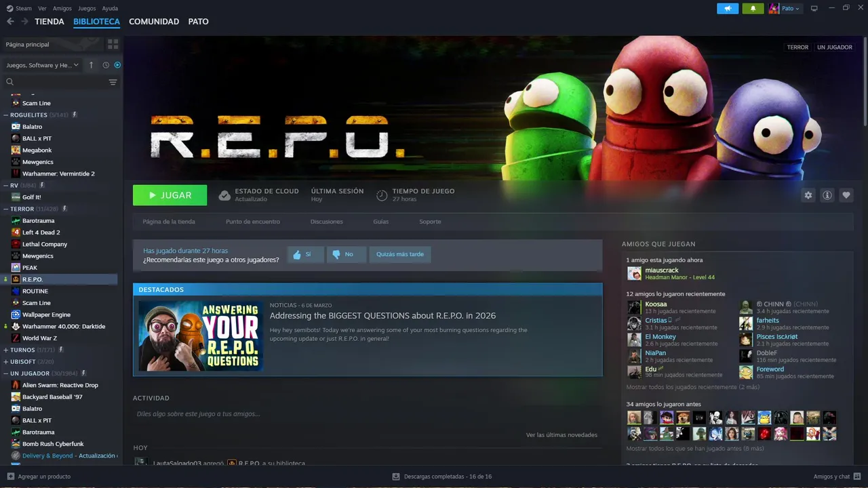Click Quizás más tarde button
Image resolution: width=868 pixels, height=488 pixels.
coord(400,254)
